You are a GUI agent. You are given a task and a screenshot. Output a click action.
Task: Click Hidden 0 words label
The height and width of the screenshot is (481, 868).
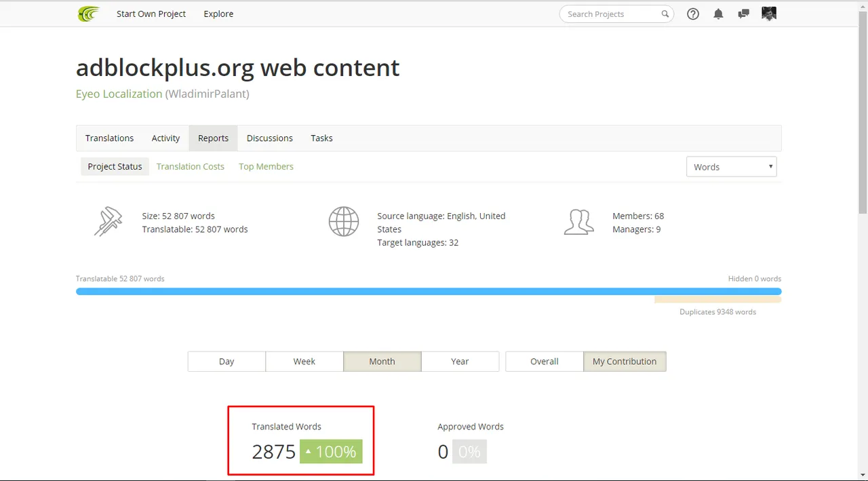755,279
